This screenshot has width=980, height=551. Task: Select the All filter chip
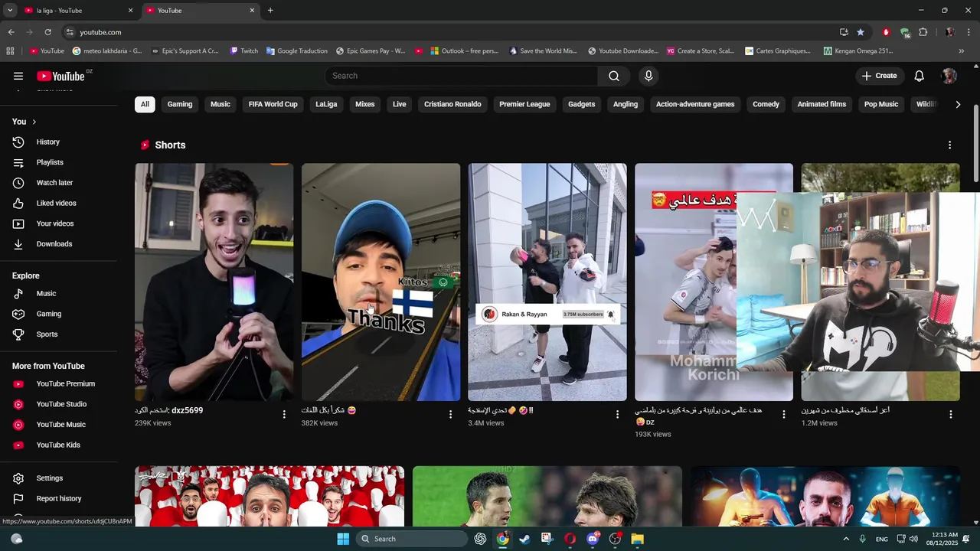tap(145, 104)
